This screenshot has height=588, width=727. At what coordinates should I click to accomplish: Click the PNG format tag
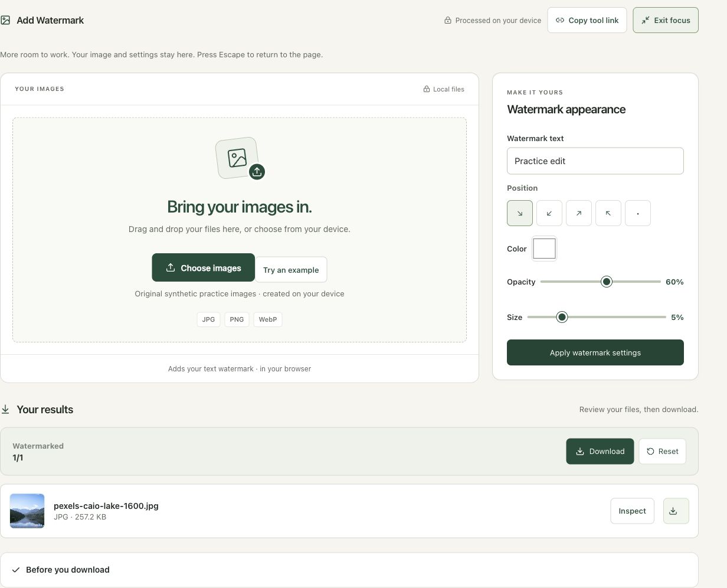click(237, 319)
